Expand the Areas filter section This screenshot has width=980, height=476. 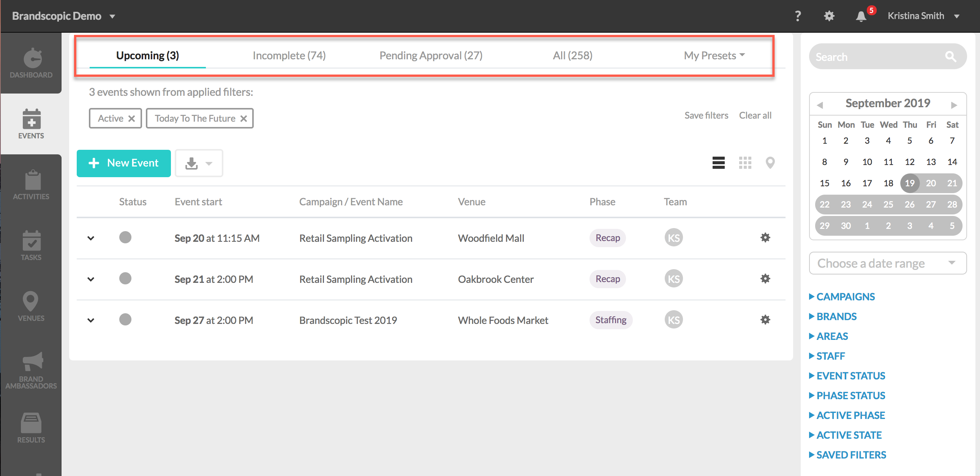pos(828,336)
